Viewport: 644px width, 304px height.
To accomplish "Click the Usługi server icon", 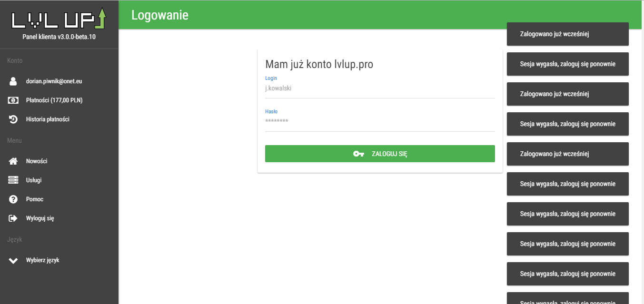I will point(13,180).
